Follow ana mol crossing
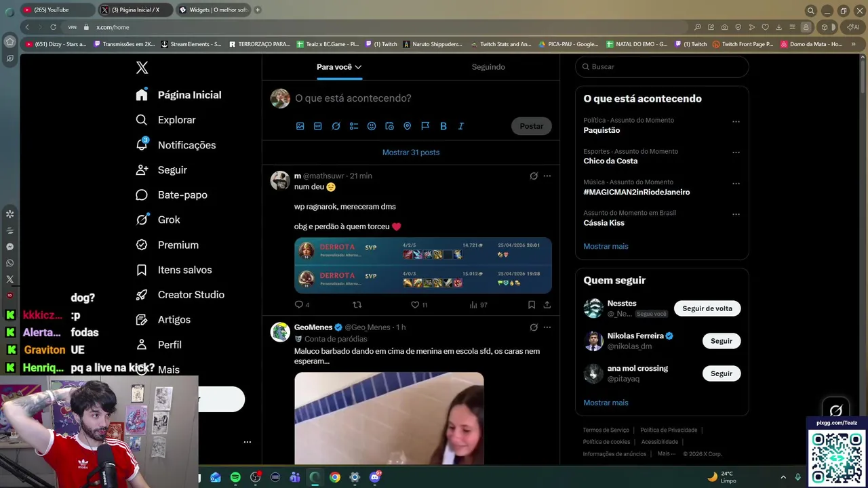The image size is (868, 488). coord(722,373)
